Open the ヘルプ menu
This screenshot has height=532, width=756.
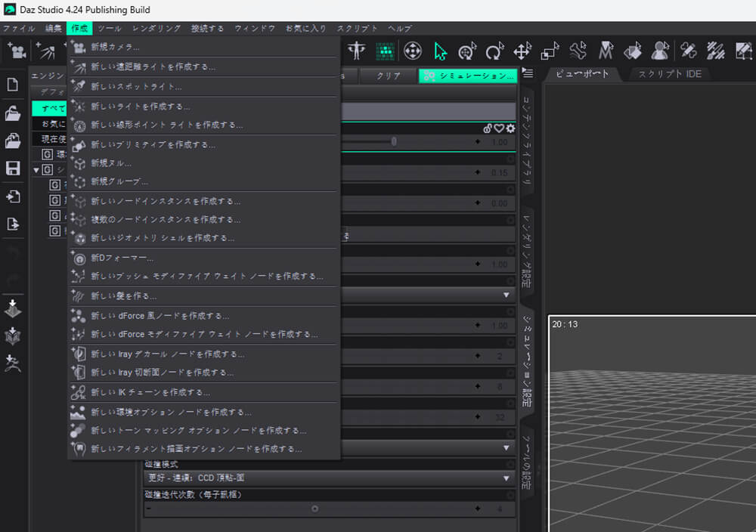400,29
